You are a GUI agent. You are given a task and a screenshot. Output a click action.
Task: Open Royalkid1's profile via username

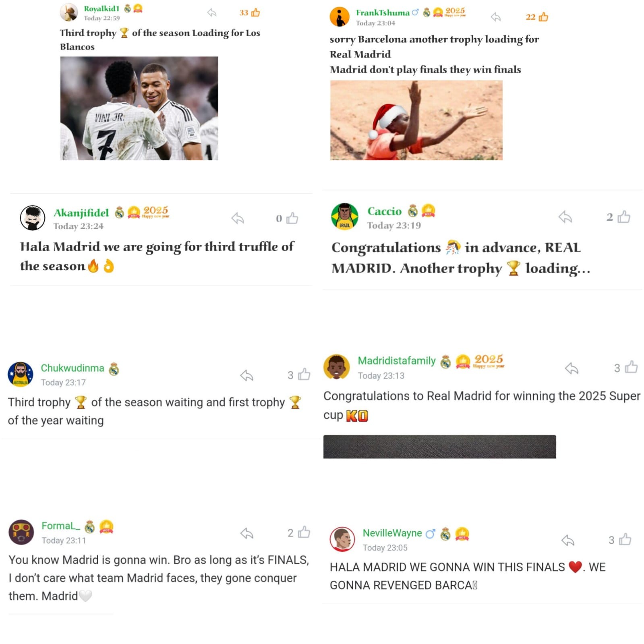(x=101, y=8)
